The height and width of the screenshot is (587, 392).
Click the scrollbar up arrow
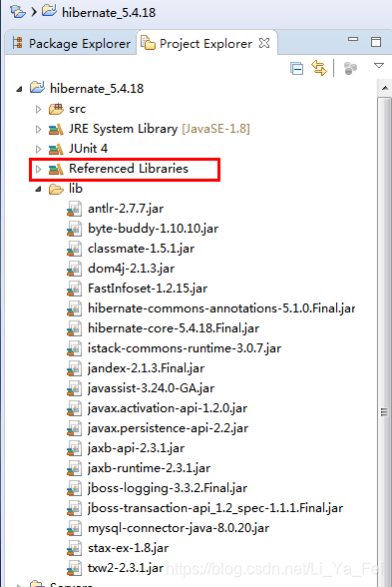point(384,88)
